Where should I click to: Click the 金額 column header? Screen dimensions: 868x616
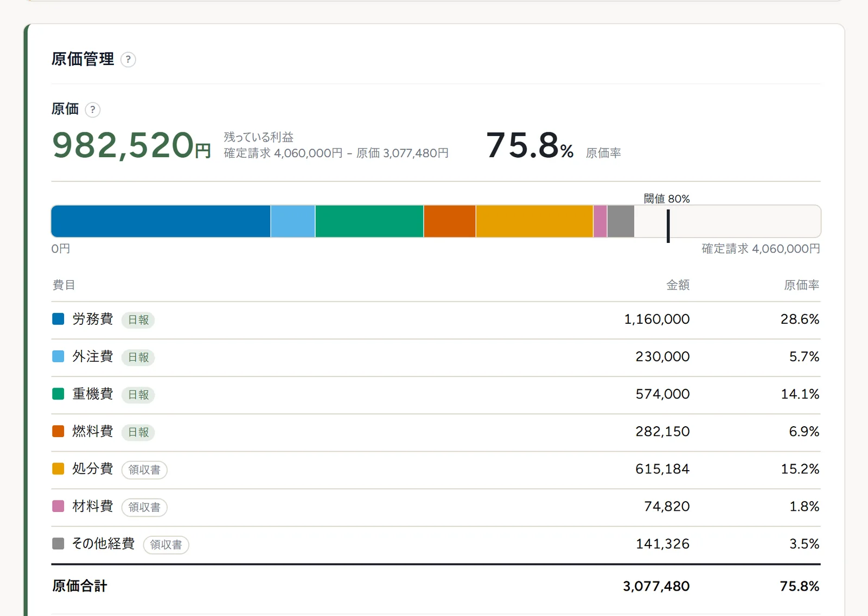tap(678, 285)
